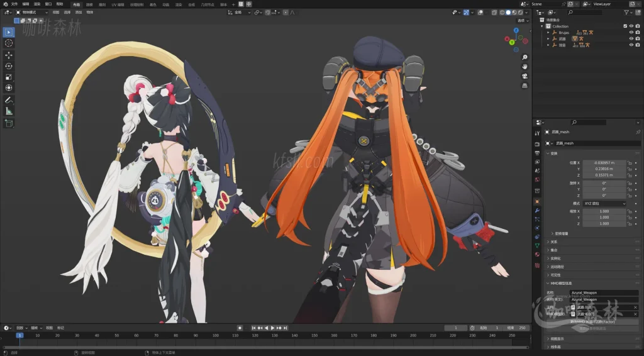The height and width of the screenshot is (356, 644).
Task: Select the Transform tool
Action: 9,88
